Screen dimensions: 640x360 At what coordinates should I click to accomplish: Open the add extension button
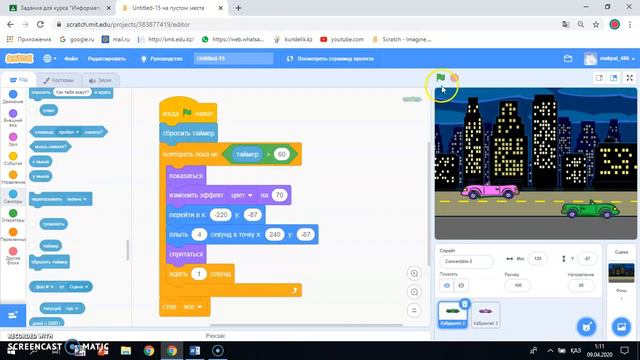13,315
